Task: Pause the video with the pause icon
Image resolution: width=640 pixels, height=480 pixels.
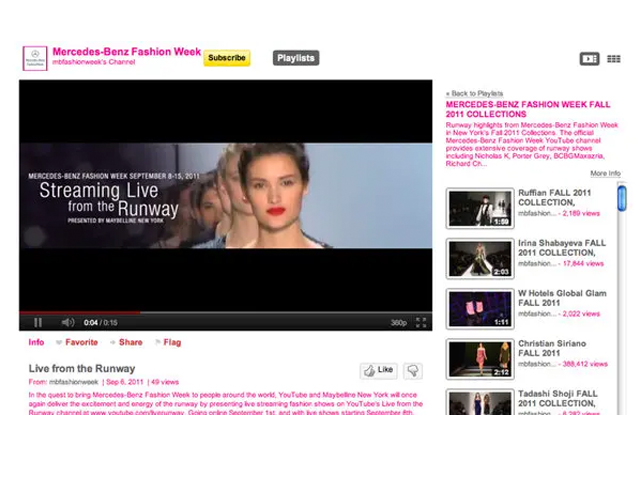Action: pyautogui.click(x=38, y=322)
